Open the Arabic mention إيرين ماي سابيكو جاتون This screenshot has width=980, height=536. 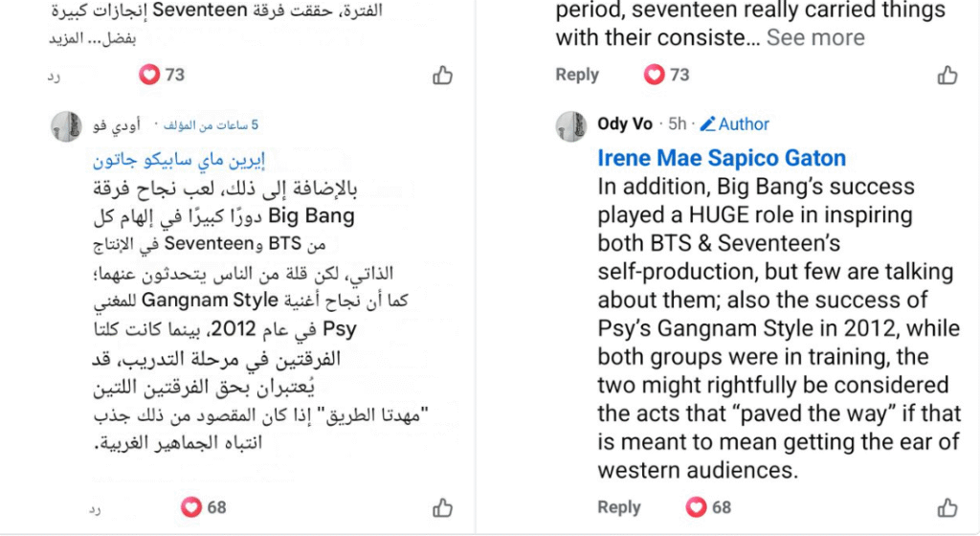[x=177, y=159]
